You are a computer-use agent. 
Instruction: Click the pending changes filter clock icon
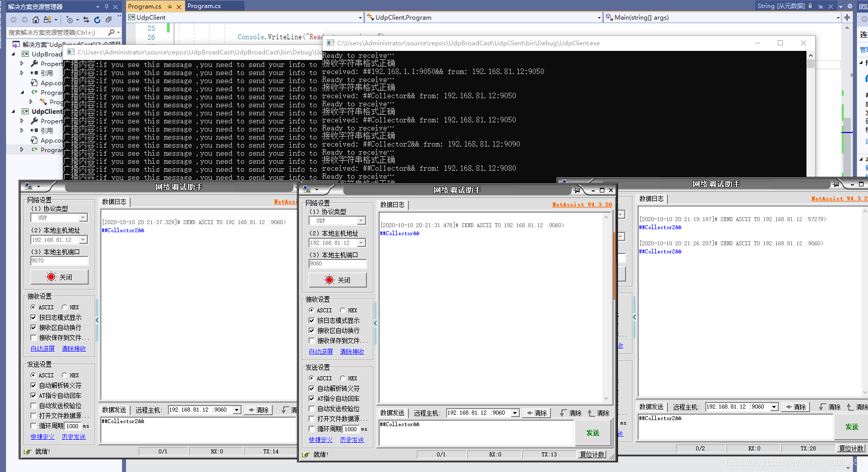[x=70, y=20]
